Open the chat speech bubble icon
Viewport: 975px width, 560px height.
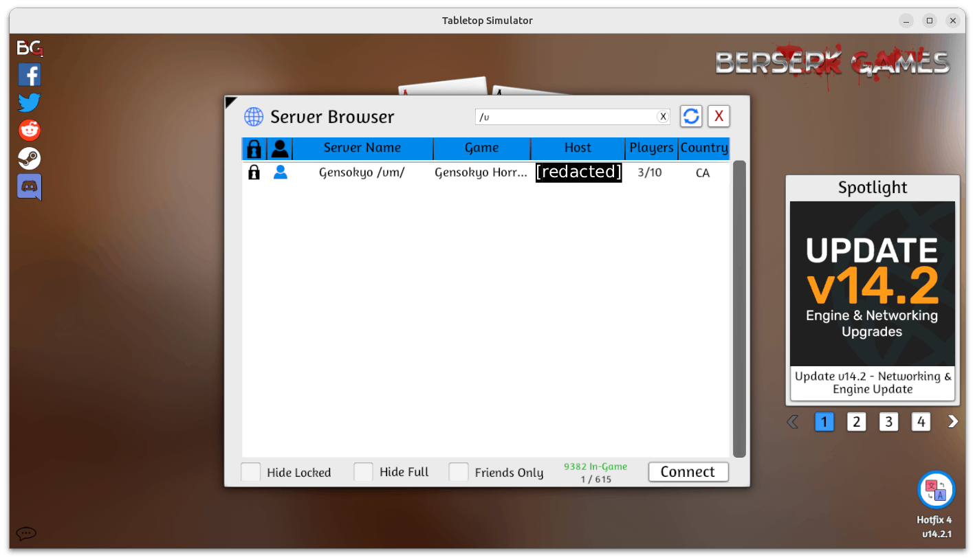click(x=26, y=533)
